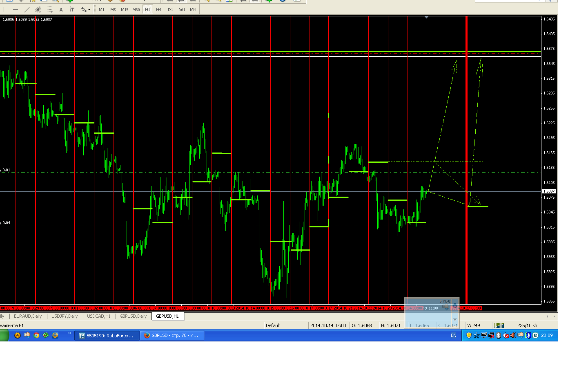Click the EN language indicator
Screen dimensions: 588x368
[454, 335]
